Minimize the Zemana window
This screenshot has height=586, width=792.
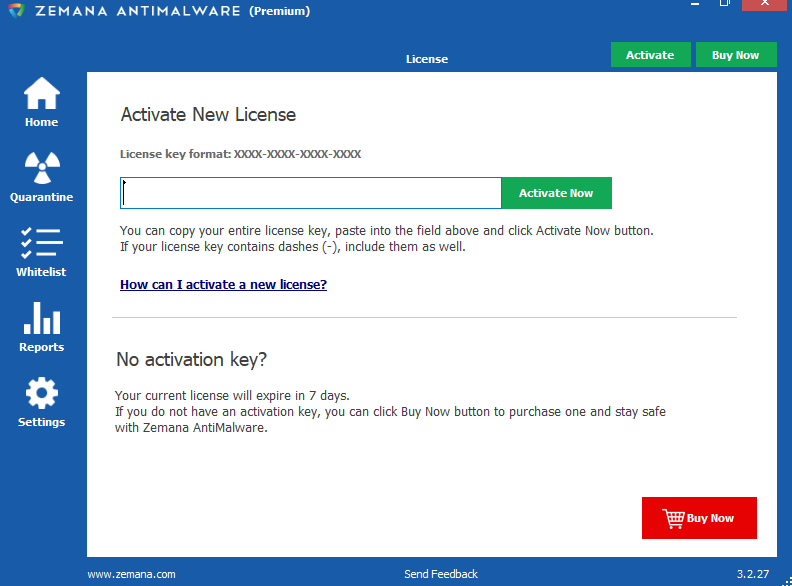pos(695,4)
